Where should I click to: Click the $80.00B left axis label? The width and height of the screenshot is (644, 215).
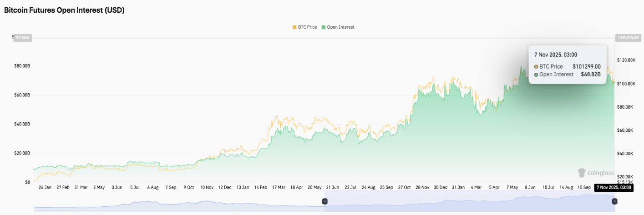(x=22, y=66)
